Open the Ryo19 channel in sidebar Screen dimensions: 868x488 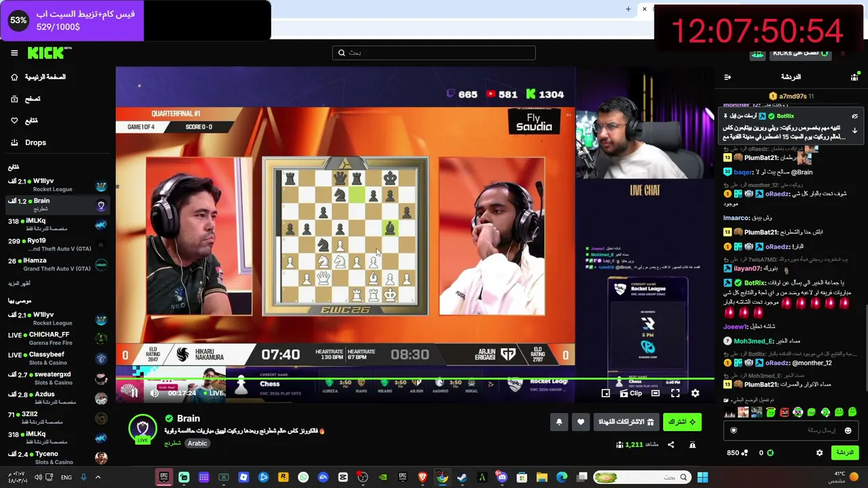coord(58,245)
